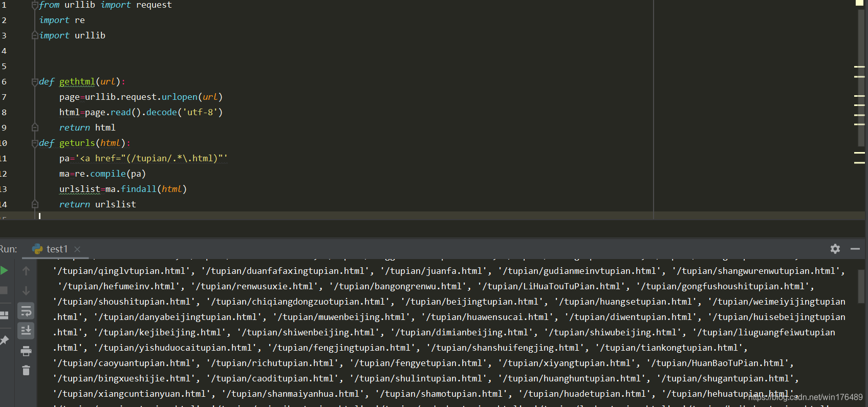Screen dimensions: 868x407
Task: Print the console output
Action: tap(26, 351)
